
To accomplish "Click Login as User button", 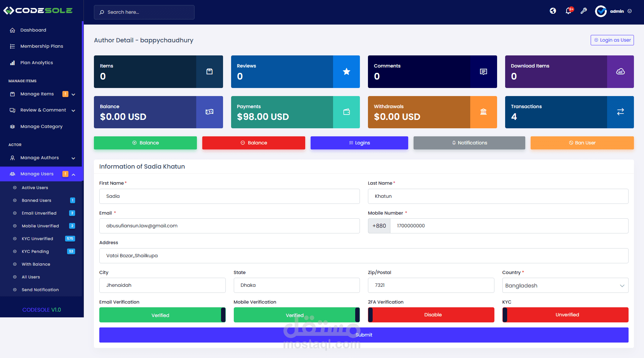I will (x=612, y=40).
